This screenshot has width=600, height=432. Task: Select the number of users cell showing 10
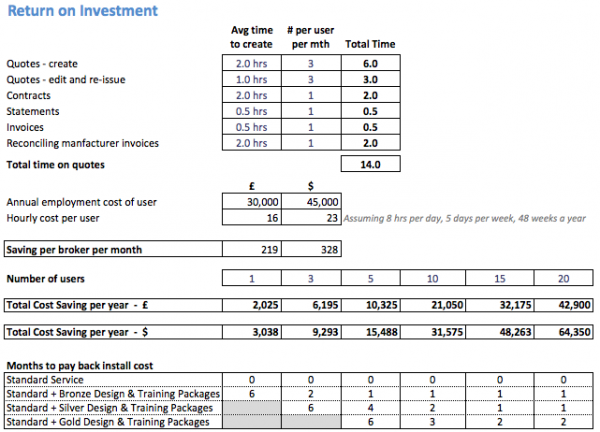coord(432,277)
